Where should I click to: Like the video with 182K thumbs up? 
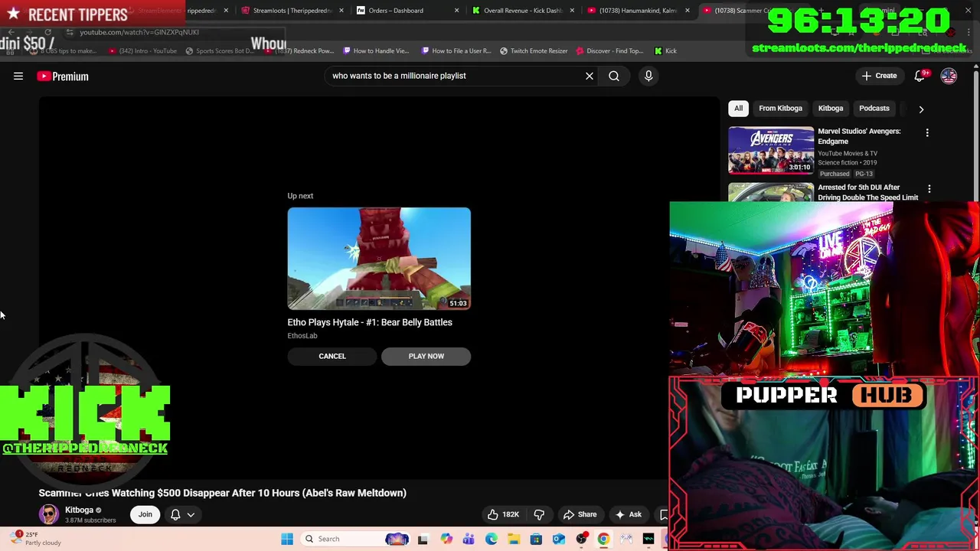(502, 514)
